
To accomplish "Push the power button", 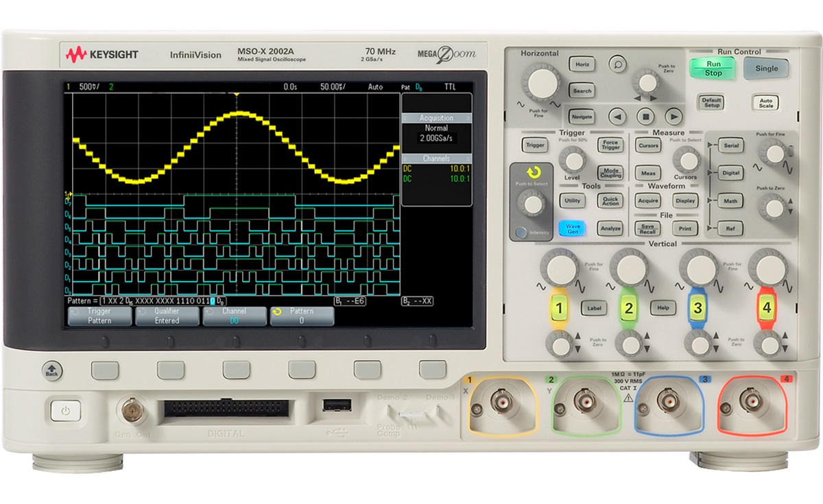I will [65, 411].
